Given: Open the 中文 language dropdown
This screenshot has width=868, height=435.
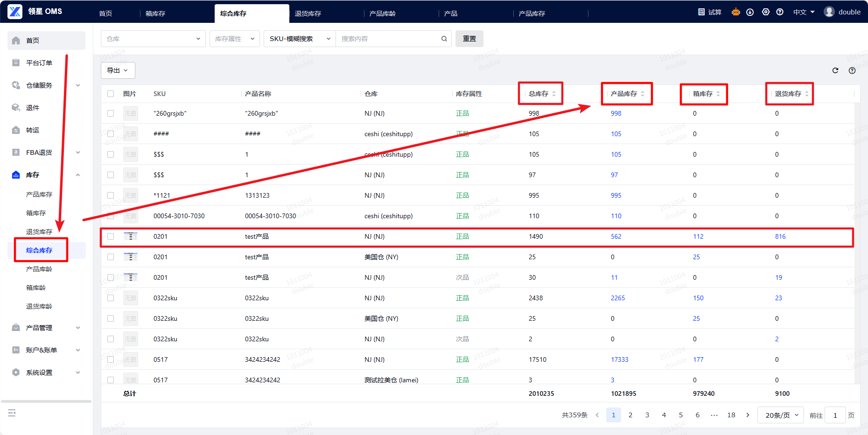Looking at the screenshot, I should coord(804,12).
